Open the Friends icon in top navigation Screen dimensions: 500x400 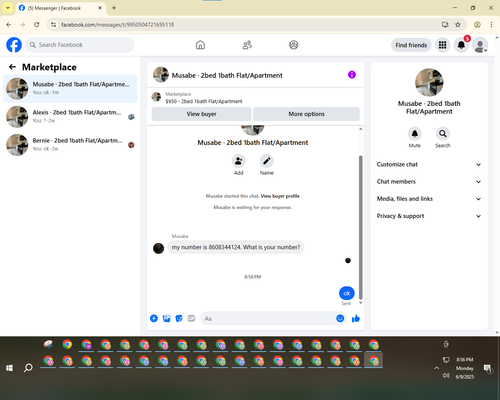(x=247, y=45)
